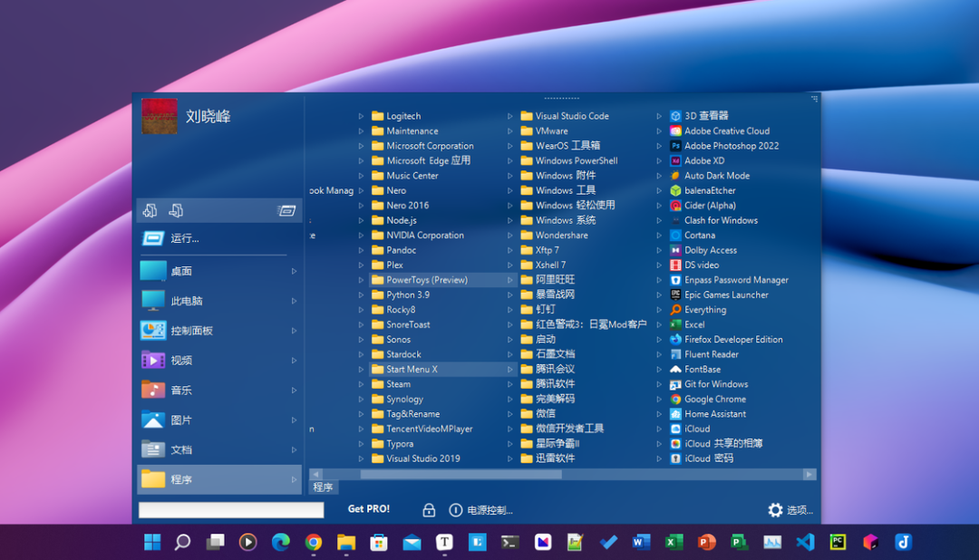The width and height of the screenshot is (979, 560).
Task: Open Epic Games Launcher
Action: click(719, 294)
